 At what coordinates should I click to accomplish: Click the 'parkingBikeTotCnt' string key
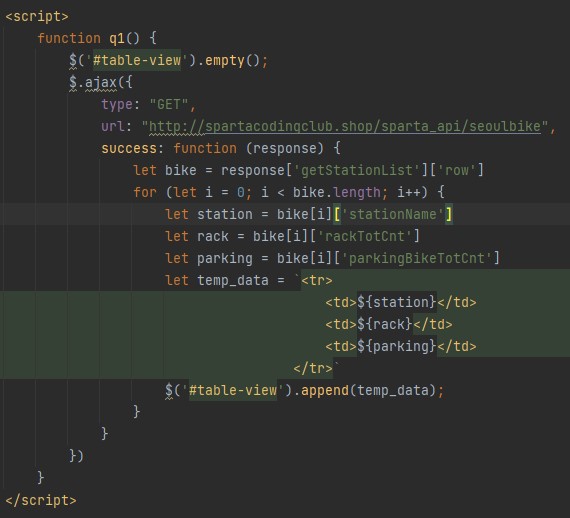416,259
